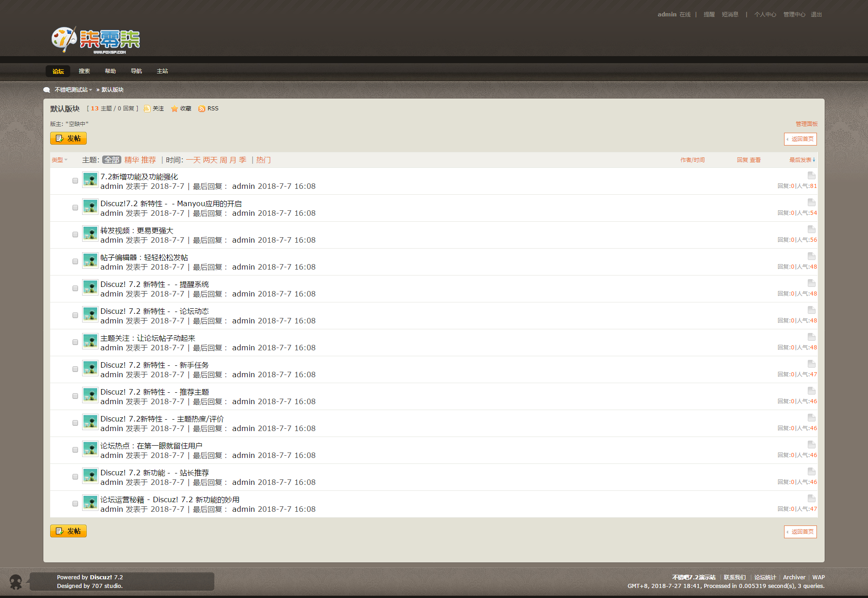Open the 论坛 nav tab
Screen dimensions: 868x598
[58, 71]
